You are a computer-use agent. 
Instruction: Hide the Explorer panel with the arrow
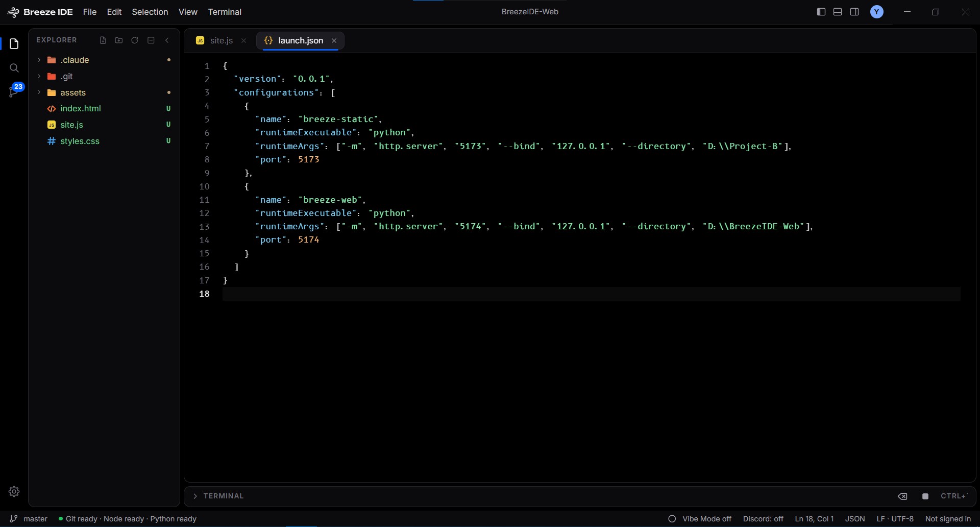pyautogui.click(x=167, y=40)
